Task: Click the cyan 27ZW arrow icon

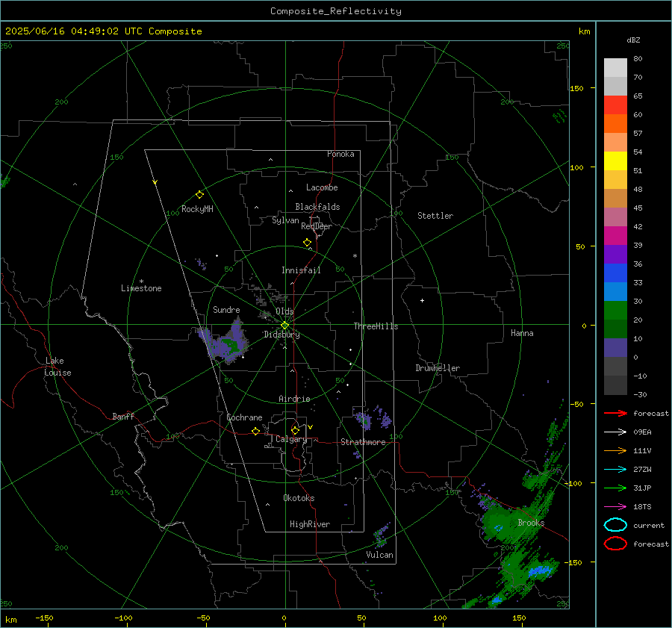Action: (x=615, y=469)
